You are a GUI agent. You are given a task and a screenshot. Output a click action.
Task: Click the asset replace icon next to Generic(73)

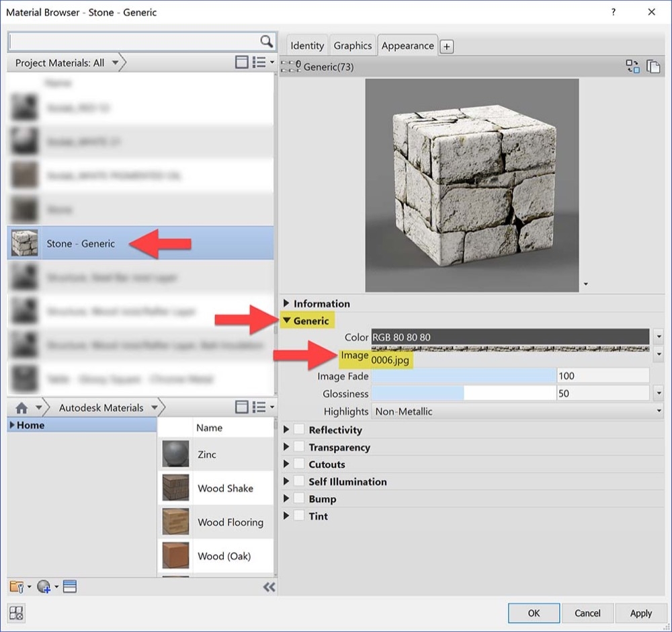pyautogui.click(x=632, y=67)
